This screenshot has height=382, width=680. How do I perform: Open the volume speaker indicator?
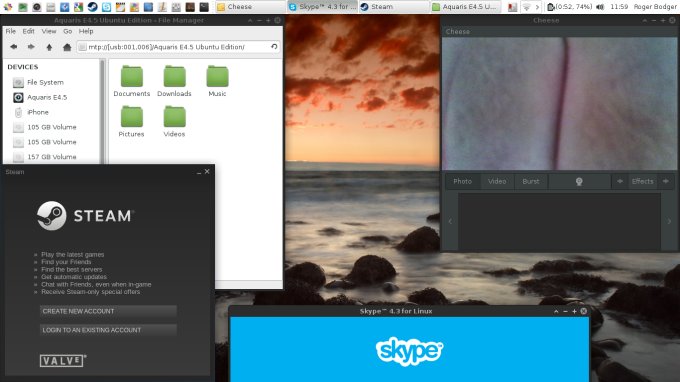(600, 7)
